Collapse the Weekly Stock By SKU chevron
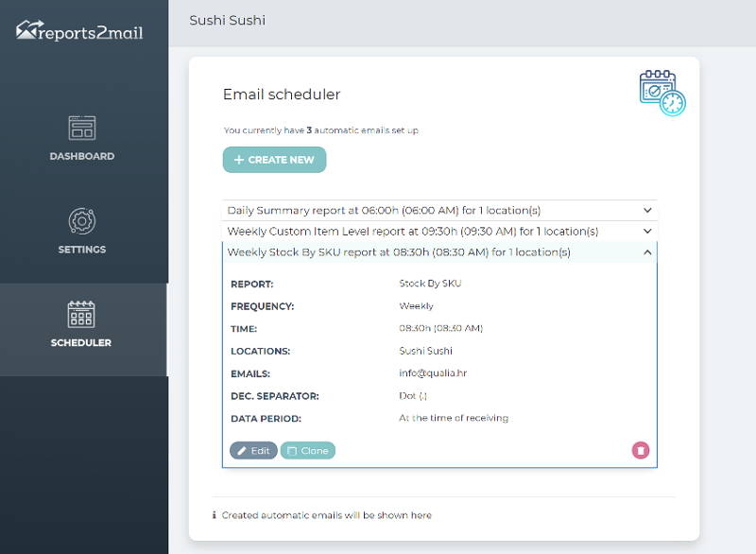Viewport: 756px width, 554px height. click(647, 252)
